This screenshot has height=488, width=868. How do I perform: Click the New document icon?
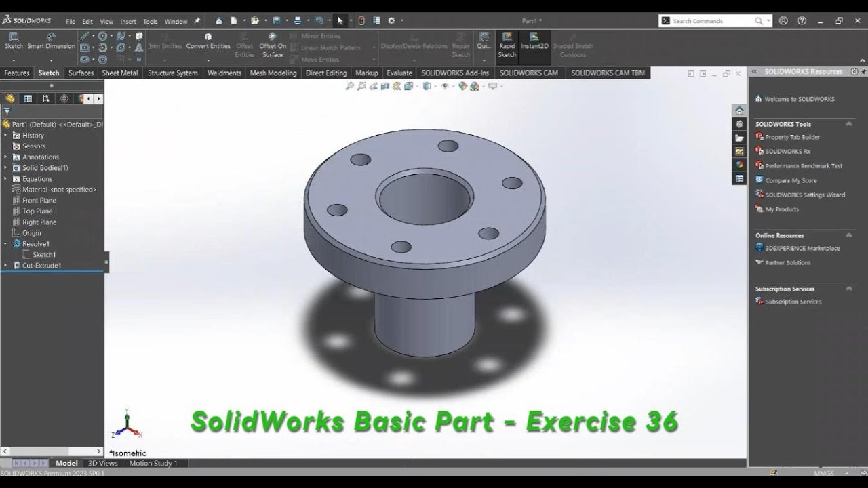point(233,21)
